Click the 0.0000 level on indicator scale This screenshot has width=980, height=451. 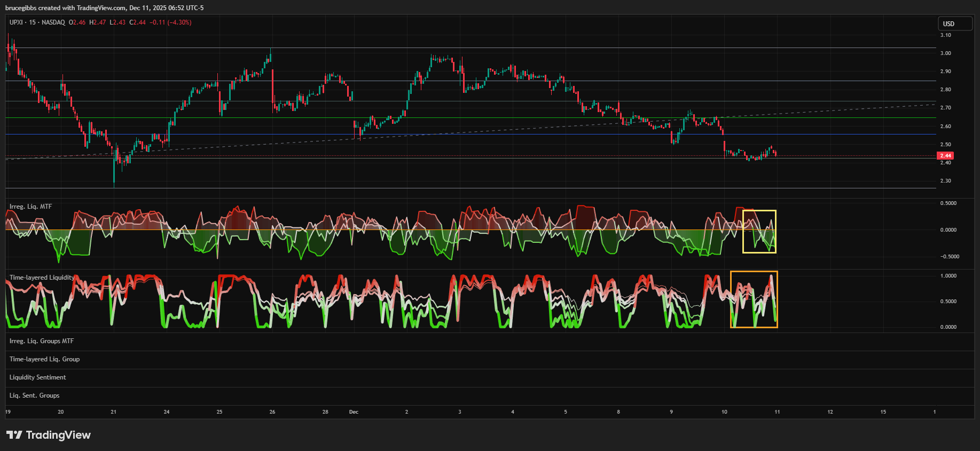tap(948, 230)
